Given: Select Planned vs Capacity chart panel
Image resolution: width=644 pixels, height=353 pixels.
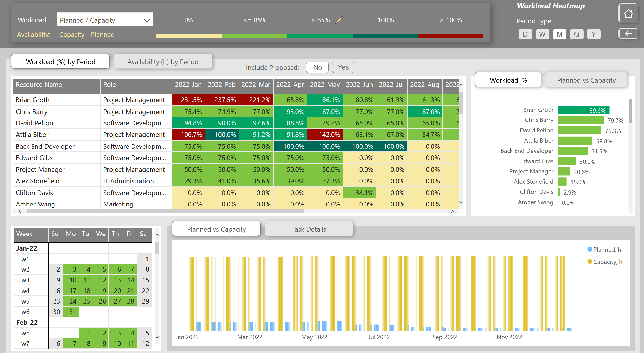Looking at the screenshot, I should (x=216, y=229).
